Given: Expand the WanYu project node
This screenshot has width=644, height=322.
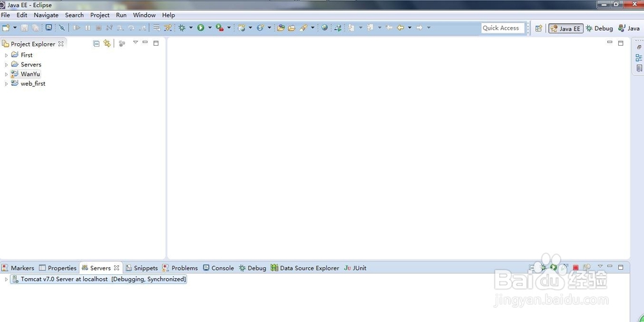Looking at the screenshot, I should click(x=6, y=74).
